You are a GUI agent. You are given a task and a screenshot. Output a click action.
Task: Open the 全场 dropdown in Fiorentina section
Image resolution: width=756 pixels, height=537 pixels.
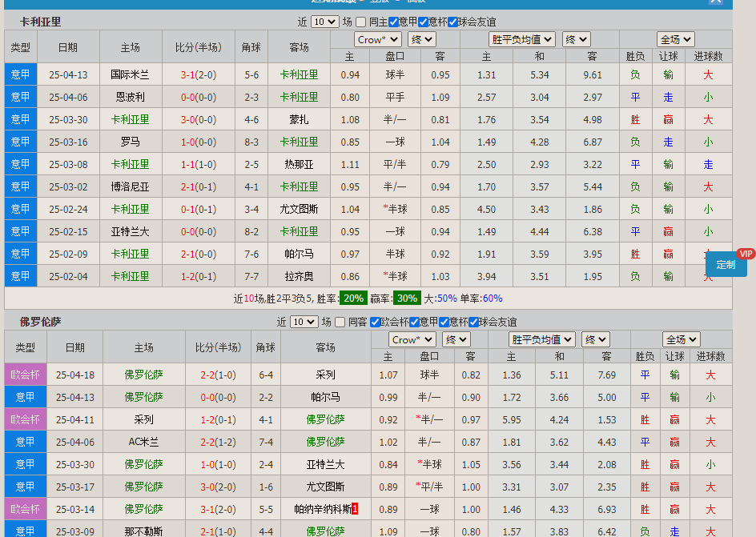point(681,339)
